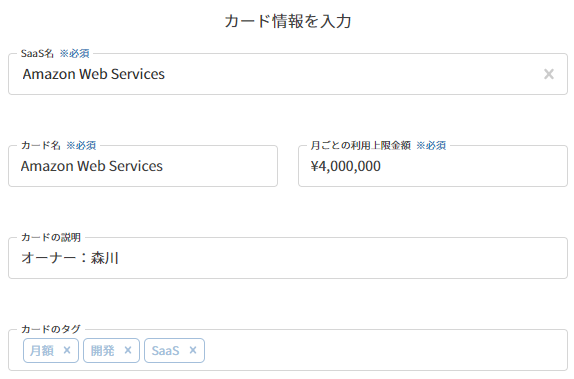Click the カード情報を入力 heading
The image size is (574, 379).
(x=288, y=21)
